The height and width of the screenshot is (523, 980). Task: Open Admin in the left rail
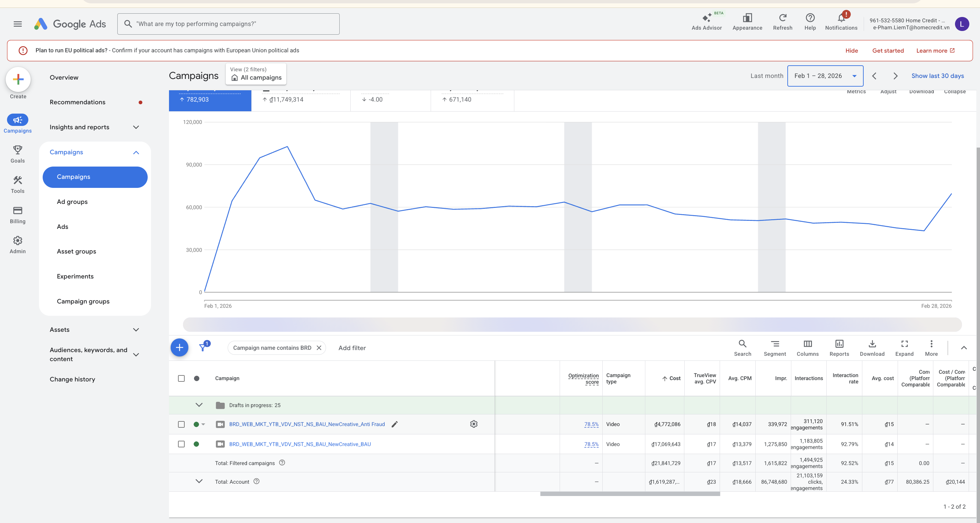[x=17, y=245]
